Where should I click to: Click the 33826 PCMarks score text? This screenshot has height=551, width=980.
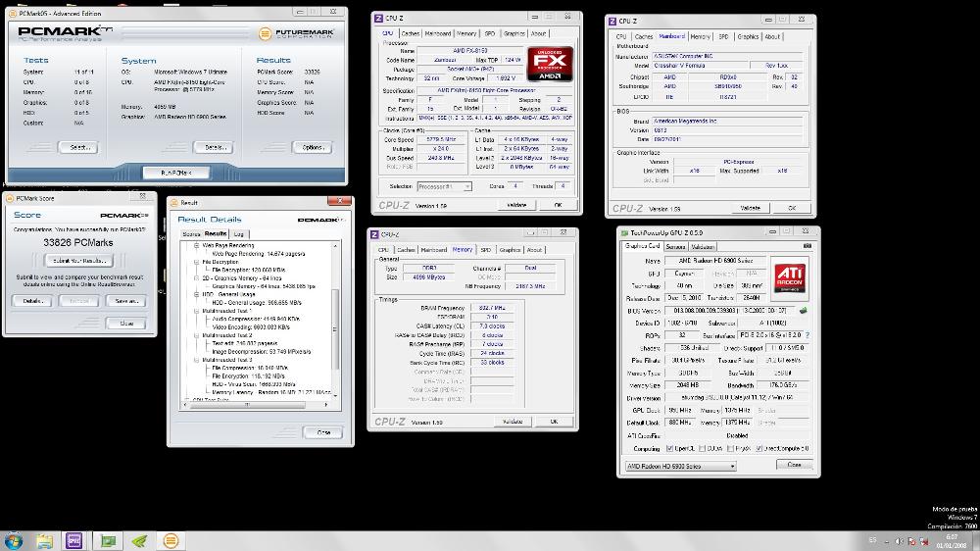tap(78, 243)
